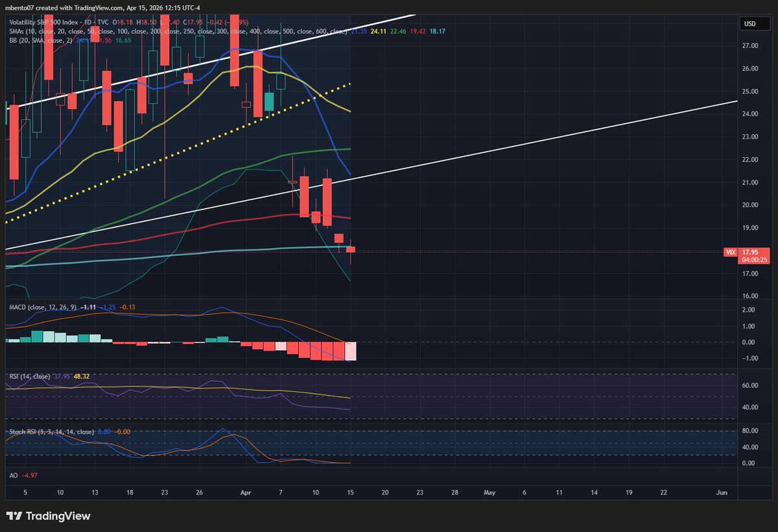The image size is (778, 532).
Task: Click the Jun label on time axis
Action: point(721,492)
